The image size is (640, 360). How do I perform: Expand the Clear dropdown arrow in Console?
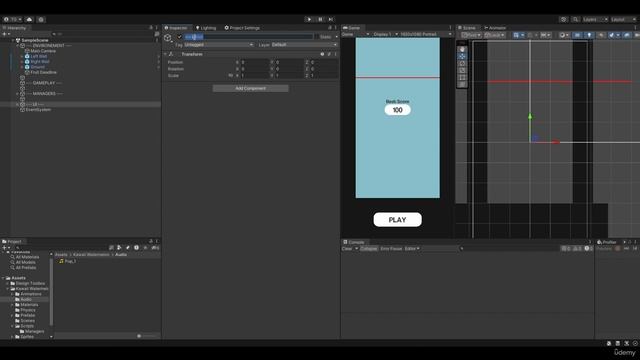pos(356,249)
